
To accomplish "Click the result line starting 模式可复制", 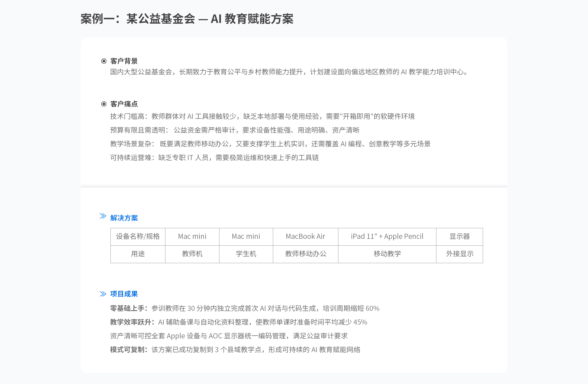I will click(x=235, y=350).
